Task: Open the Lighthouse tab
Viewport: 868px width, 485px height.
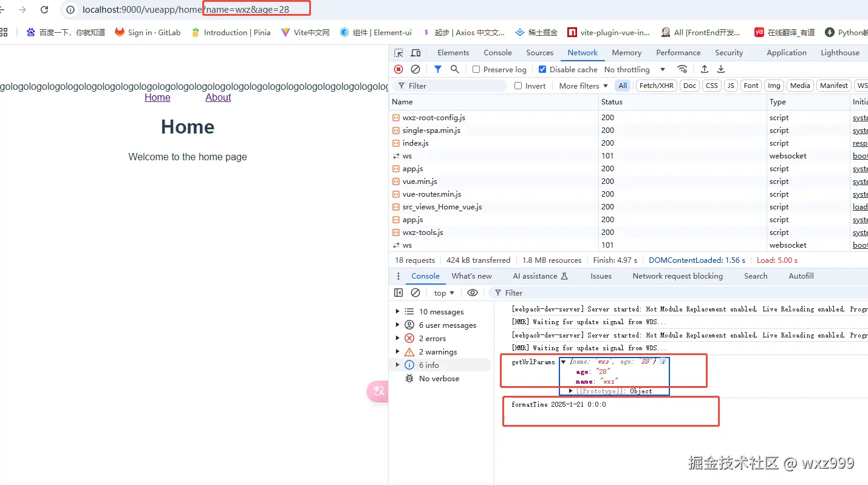Action: pos(840,53)
